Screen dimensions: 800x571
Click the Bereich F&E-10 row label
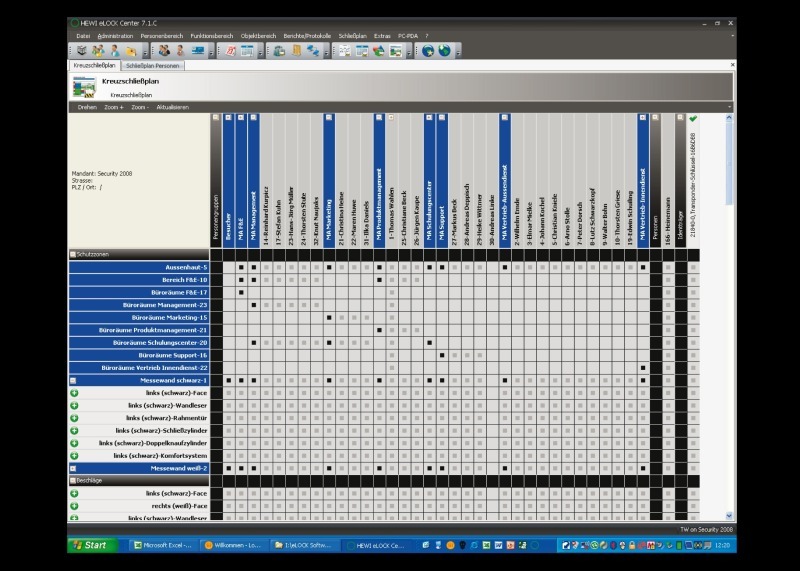pos(139,280)
